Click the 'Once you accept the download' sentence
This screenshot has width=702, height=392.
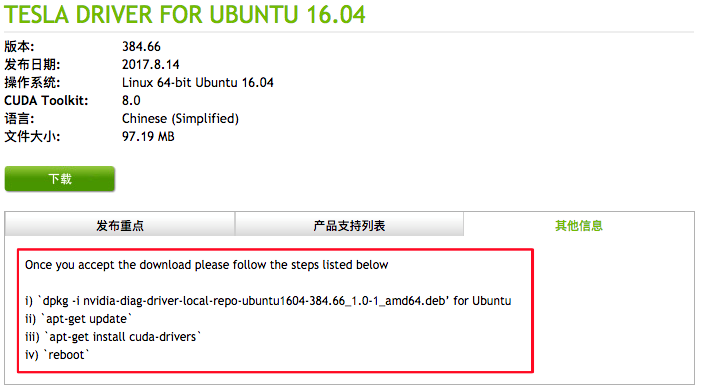tap(206, 265)
